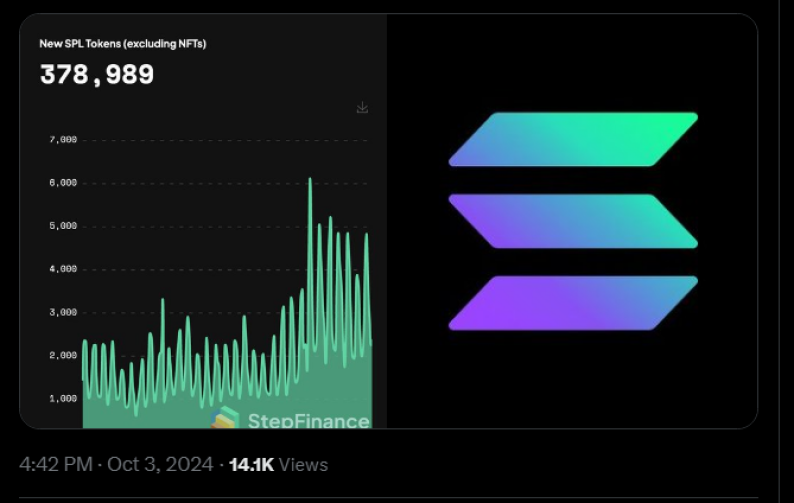Screen dimensions: 794x503
Task: Click the top green bar of Solana logo
Action: (573, 139)
